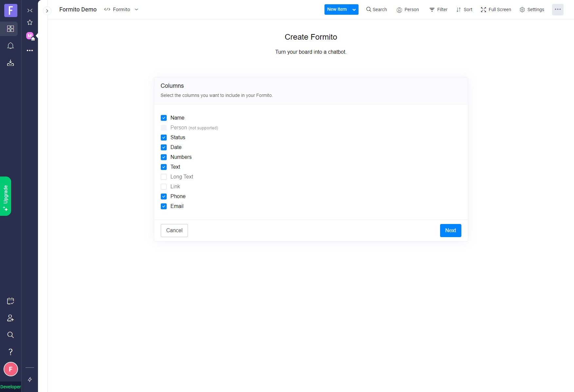Open the user profile avatar F
The height and width of the screenshot is (392, 574).
pyautogui.click(x=11, y=369)
